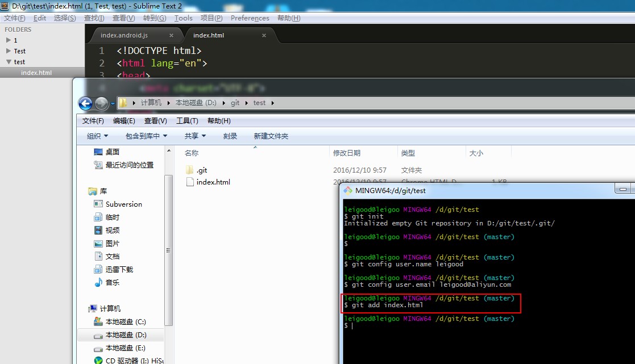
Task: Click the git breadcrumb in address bar
Action: tap(235, 103)
